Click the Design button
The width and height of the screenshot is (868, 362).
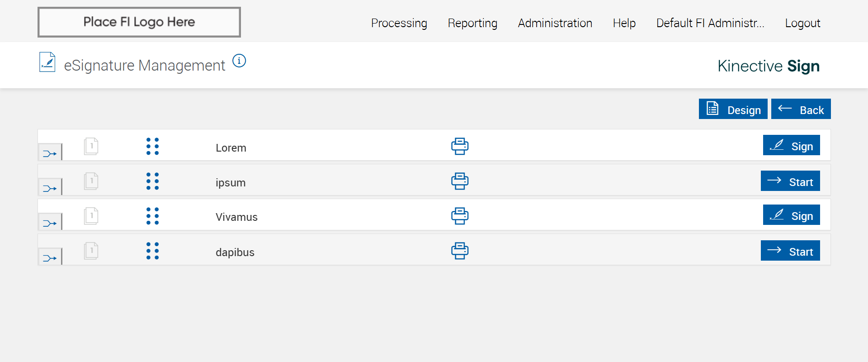(733, 109)
